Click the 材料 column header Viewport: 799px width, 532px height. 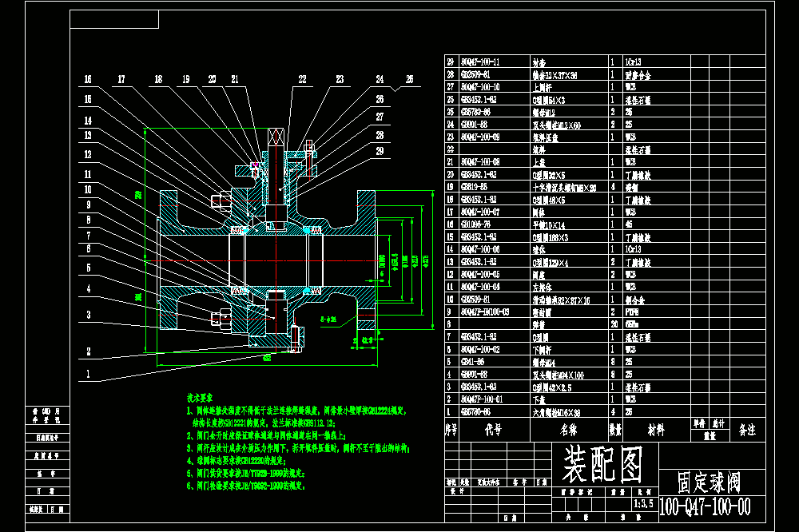656,430
